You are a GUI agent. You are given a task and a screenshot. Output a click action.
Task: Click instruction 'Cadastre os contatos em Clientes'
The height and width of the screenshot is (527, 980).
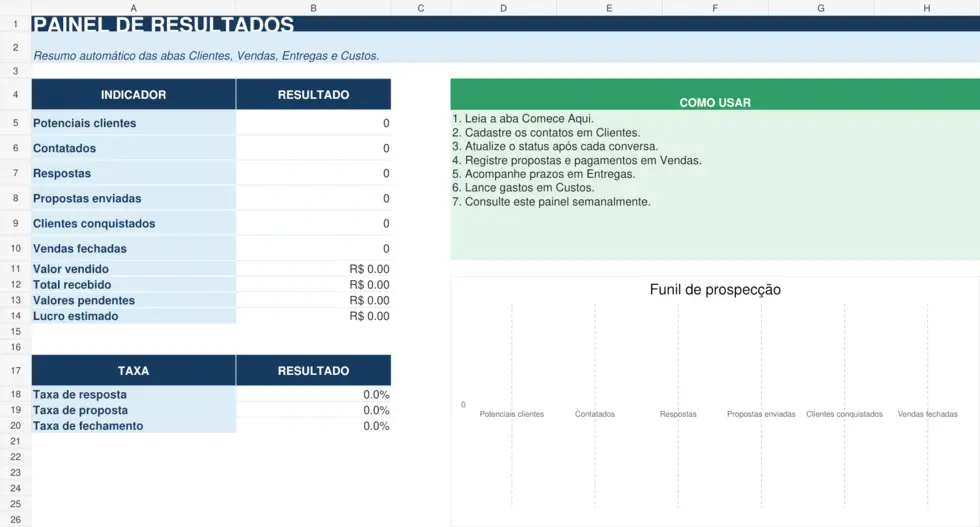pos(546,133)
